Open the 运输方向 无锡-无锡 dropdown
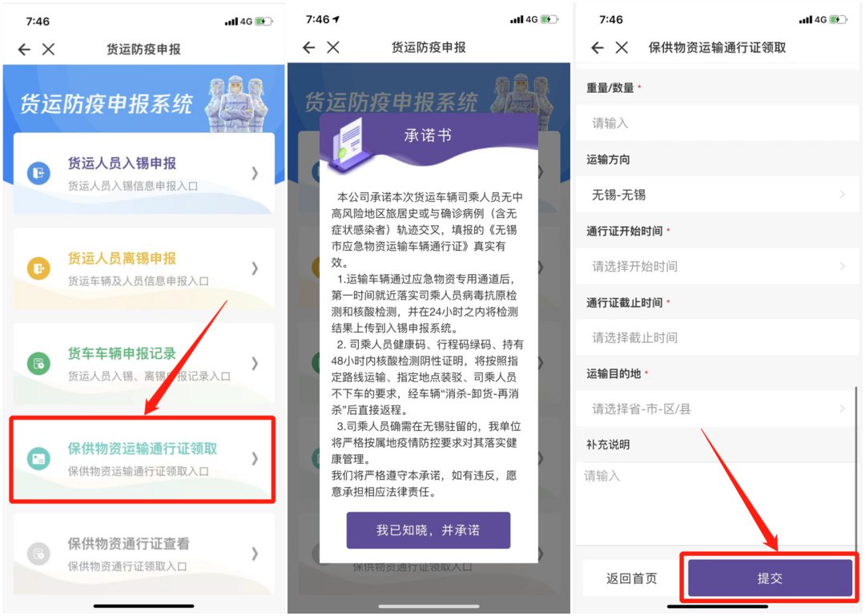 [717, 195]
